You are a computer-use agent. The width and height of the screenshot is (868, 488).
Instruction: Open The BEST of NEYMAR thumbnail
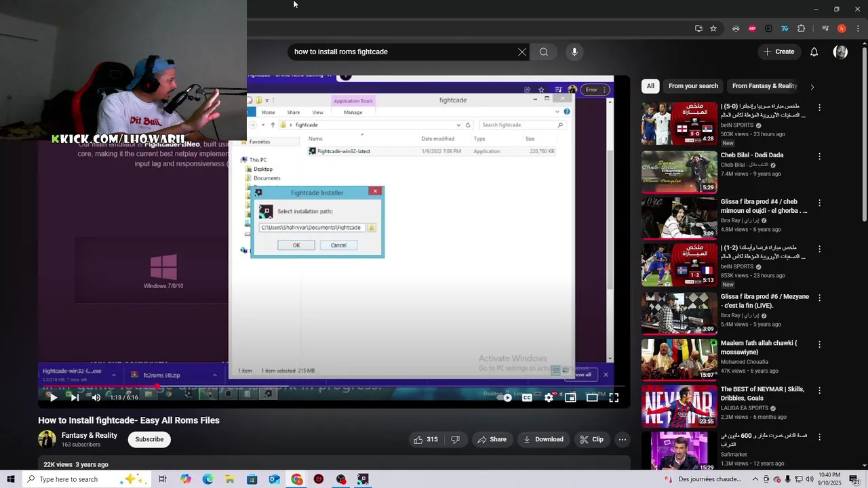[679, 407]
